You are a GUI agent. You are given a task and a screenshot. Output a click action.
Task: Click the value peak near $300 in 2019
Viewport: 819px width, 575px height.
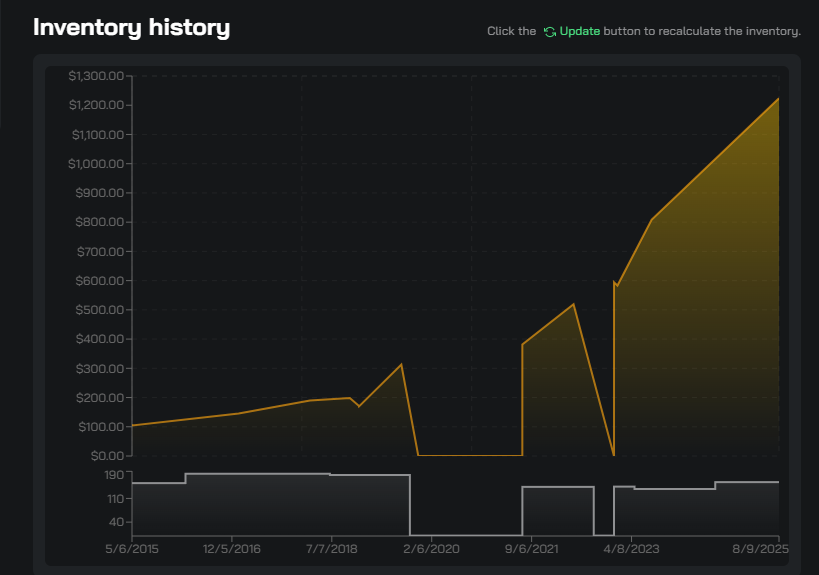point(401,364)
